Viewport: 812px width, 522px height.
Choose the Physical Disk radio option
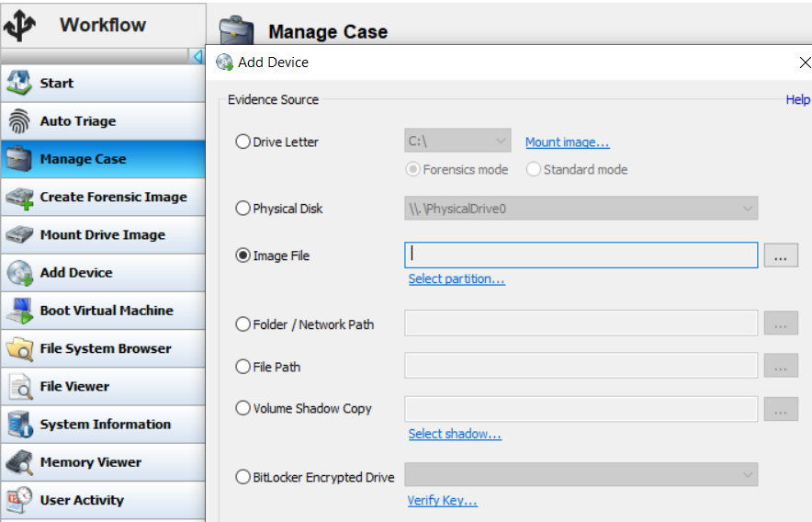click(242, 209)
